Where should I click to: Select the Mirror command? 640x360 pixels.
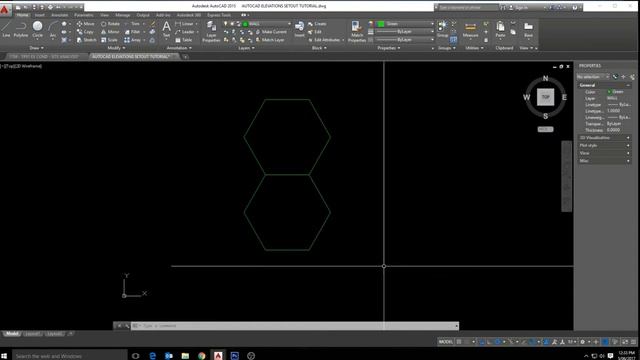pyautogui.click(x=110, y=32)
